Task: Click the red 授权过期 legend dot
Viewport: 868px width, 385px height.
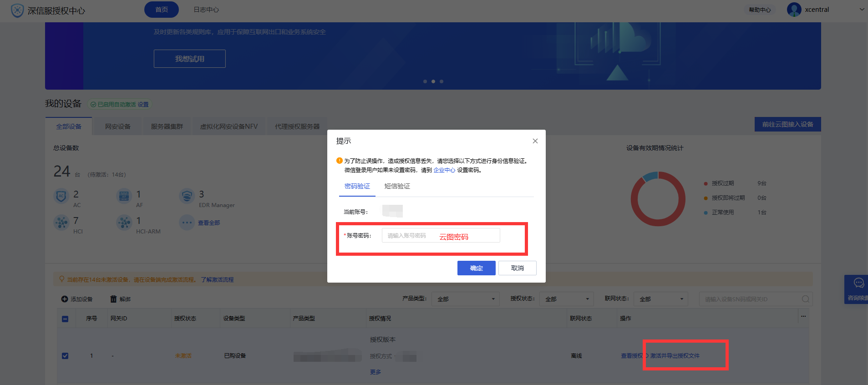Action: 706,183
